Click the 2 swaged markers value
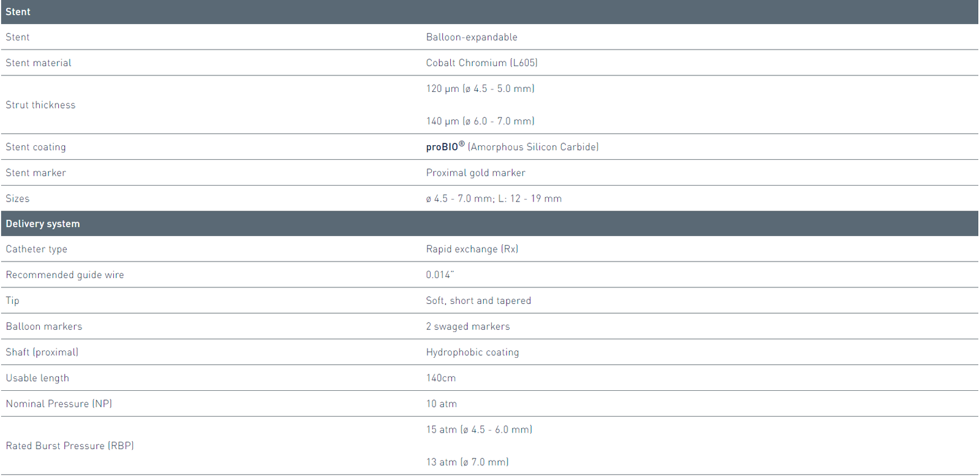Viewport: 980px width, 476px height. click(468, 327)
